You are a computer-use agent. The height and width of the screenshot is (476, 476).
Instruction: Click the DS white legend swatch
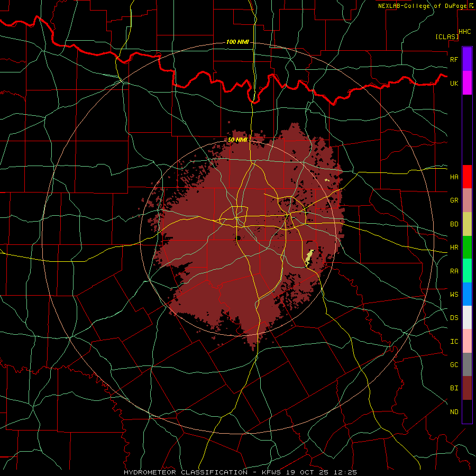point(467,317)
